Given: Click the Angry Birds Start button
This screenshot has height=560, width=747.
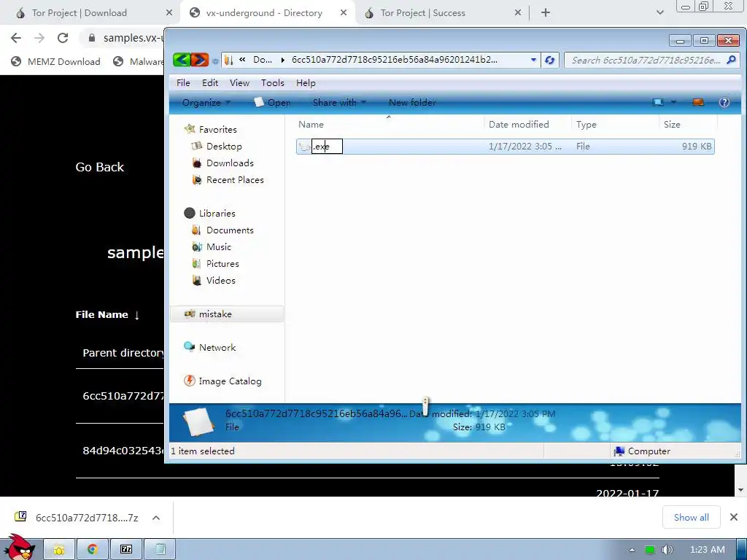Looking at the screenshot, I should pos(20,548).
